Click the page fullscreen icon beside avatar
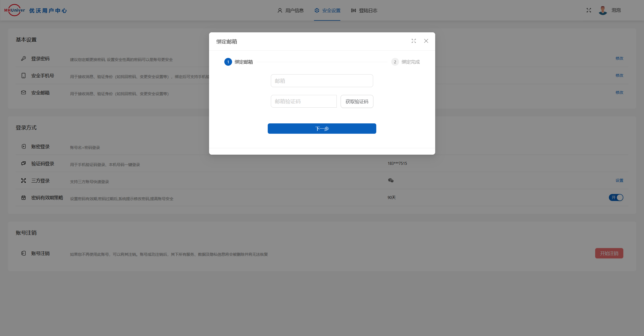Image resolution: width=644 pixels, height=336 pixels. pos(589,10)
